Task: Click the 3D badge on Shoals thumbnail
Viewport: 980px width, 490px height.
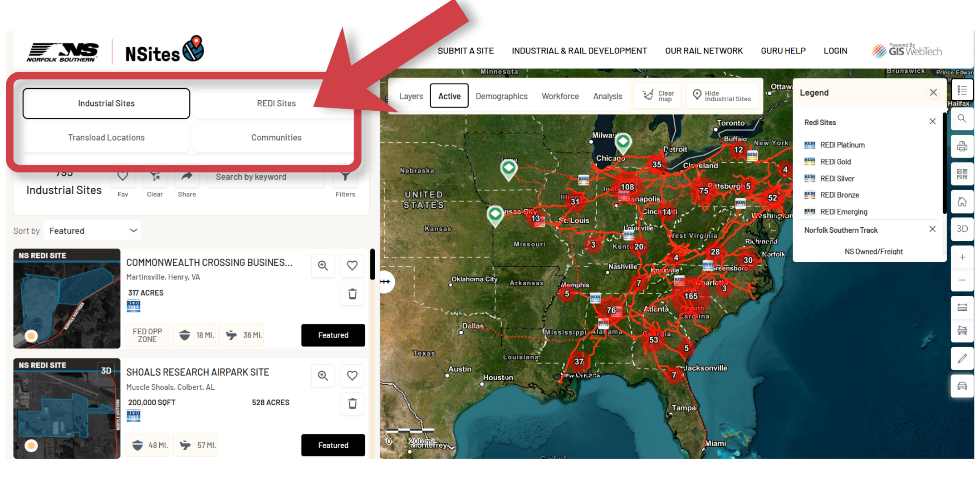Action: [x=106, y=371]
